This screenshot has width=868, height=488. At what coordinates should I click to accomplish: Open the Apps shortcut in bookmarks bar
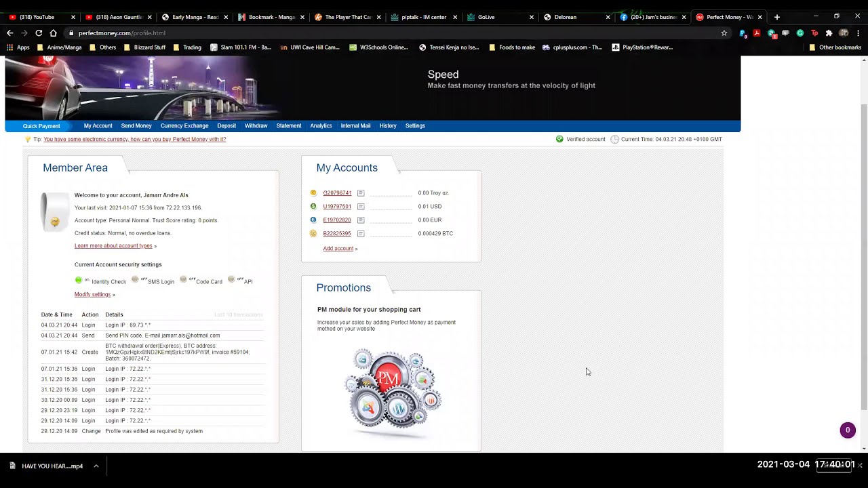18,47
